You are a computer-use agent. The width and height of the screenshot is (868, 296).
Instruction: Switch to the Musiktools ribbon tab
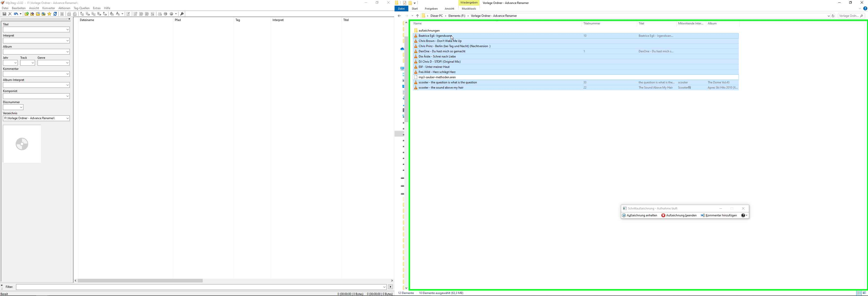[469, 9]
